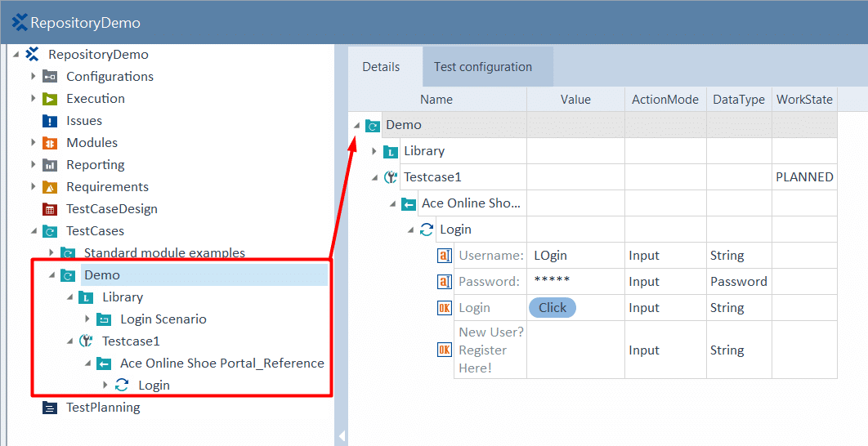This screenshot has width=868, height=446.
Task: Select the blue Issues icon
Action: 50,121
